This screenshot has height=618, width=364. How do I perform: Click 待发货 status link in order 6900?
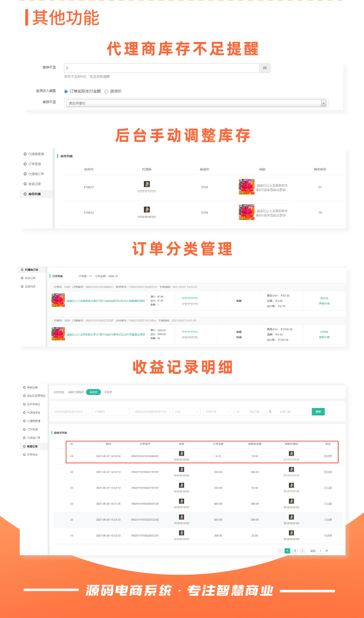324,298
